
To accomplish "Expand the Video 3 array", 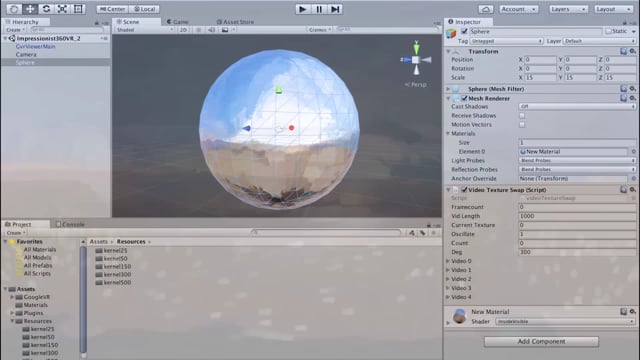I will [x=448, y=288].
